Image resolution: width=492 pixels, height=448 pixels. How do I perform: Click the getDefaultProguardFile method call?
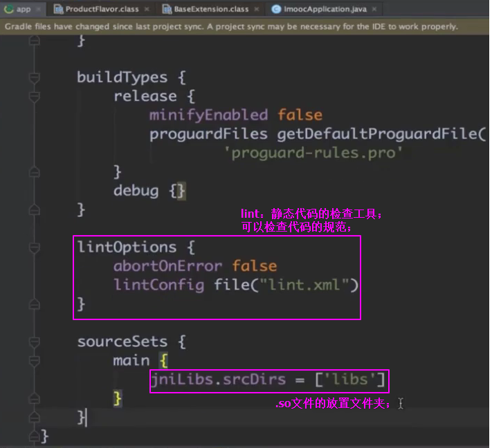(377, 133)
